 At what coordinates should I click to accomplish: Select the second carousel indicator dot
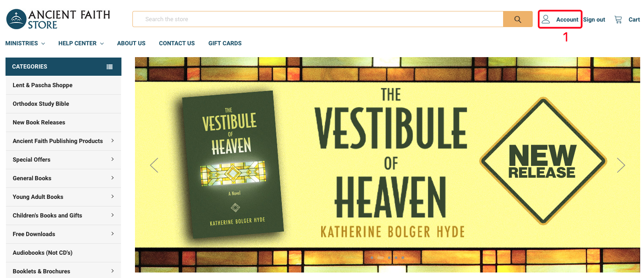pos(380,258)
